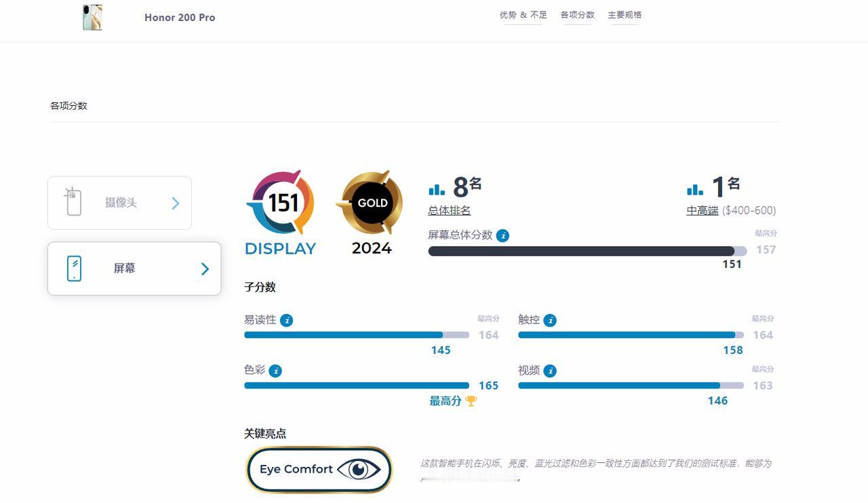The image size is (868, 503).
Task: Click the 各项分数 section heading
Action: point(68,106)
